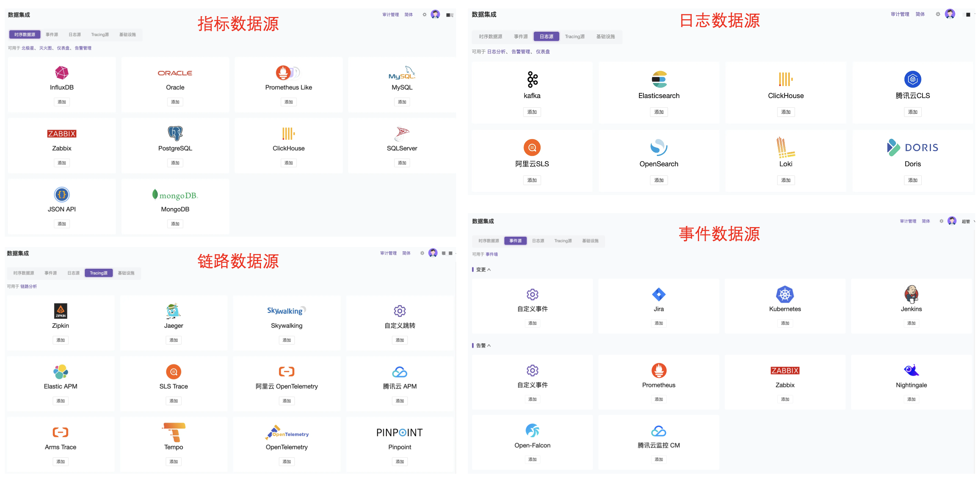Open 简体 language menu in log panel
980x480 pixels.
pyautogui.click(x=920, y=14)
